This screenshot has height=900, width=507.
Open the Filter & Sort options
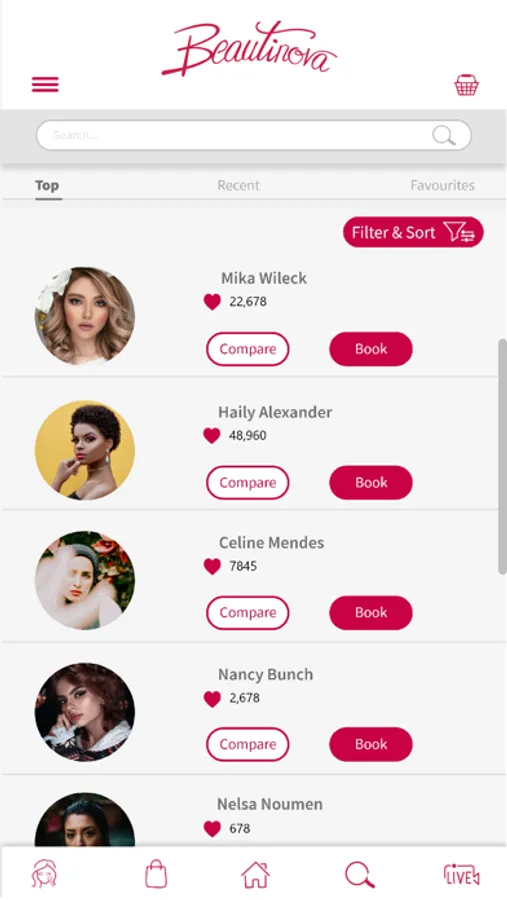(x=413, y=232)
